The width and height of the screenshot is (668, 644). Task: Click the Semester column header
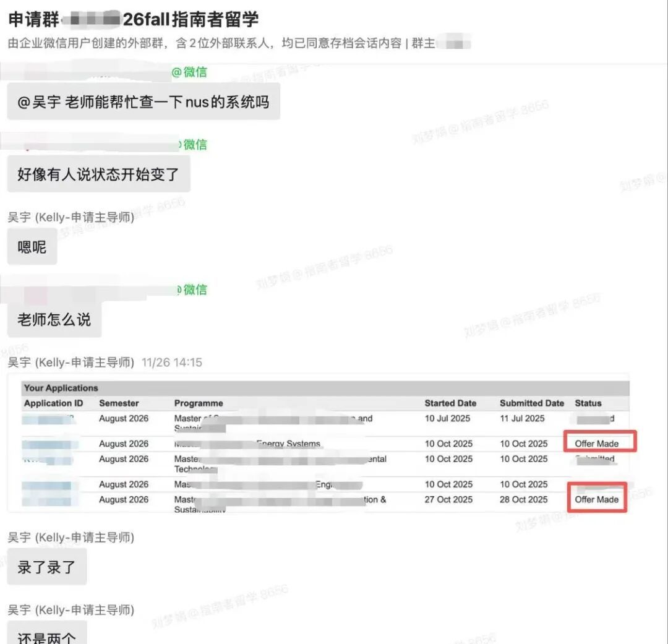pyautogui.click(x=119, y=403)
